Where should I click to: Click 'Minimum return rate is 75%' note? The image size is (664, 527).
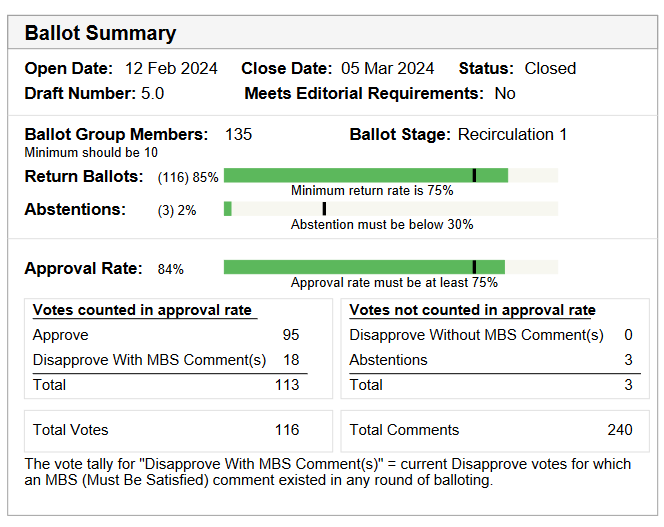pyautogui.click(x=372, y=190)
